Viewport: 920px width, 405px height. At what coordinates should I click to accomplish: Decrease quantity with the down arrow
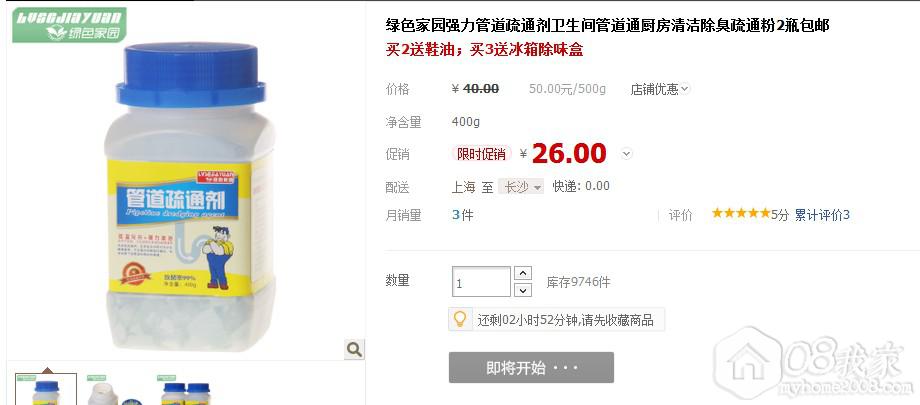522,290
